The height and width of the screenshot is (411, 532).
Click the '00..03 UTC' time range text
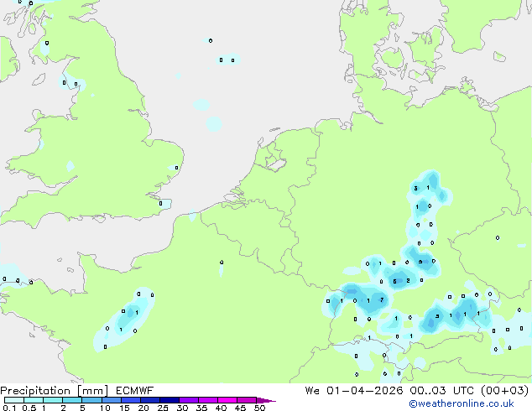point(441,391)
